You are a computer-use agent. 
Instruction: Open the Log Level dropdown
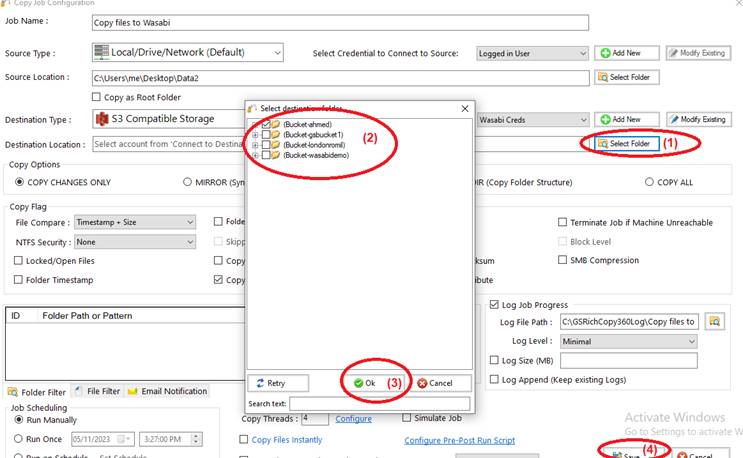[690, 341]
